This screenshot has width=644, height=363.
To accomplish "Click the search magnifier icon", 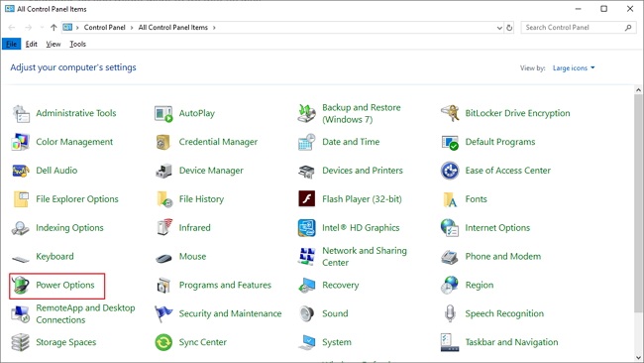I will [628, 28].
